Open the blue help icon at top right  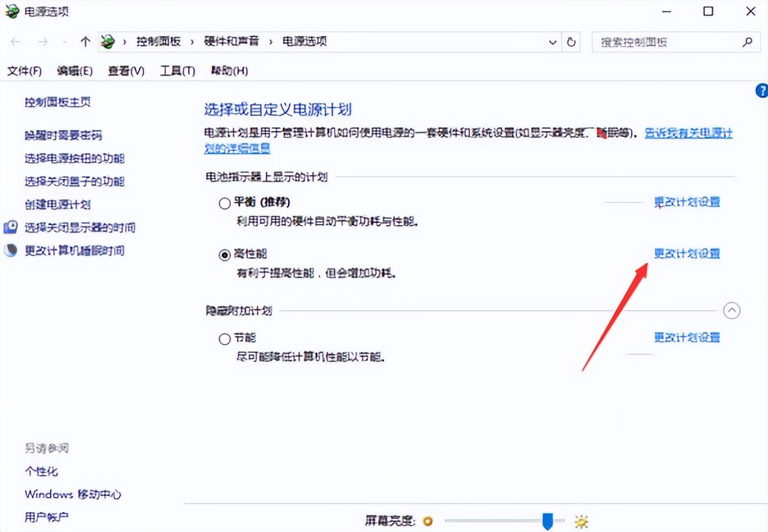[x=762, y=91]
